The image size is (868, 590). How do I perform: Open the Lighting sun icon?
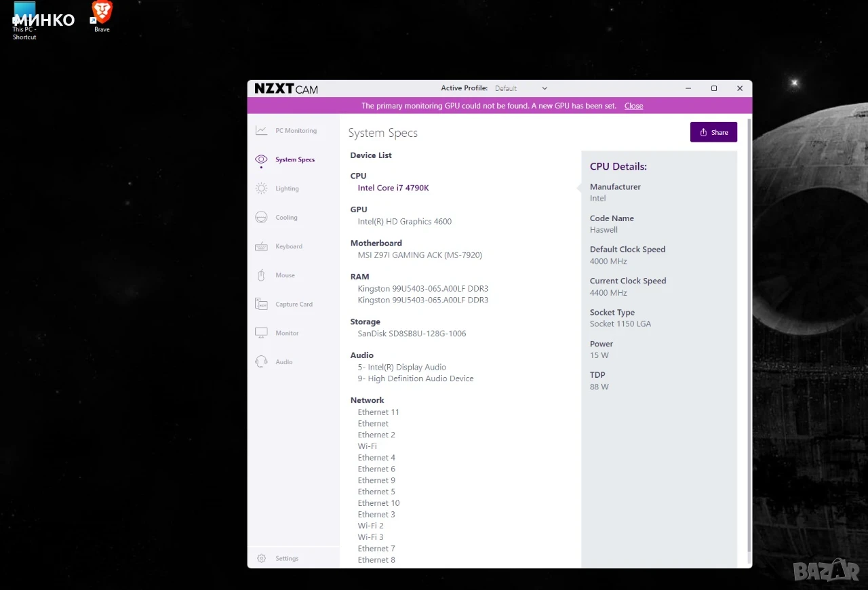pos(261,189)
